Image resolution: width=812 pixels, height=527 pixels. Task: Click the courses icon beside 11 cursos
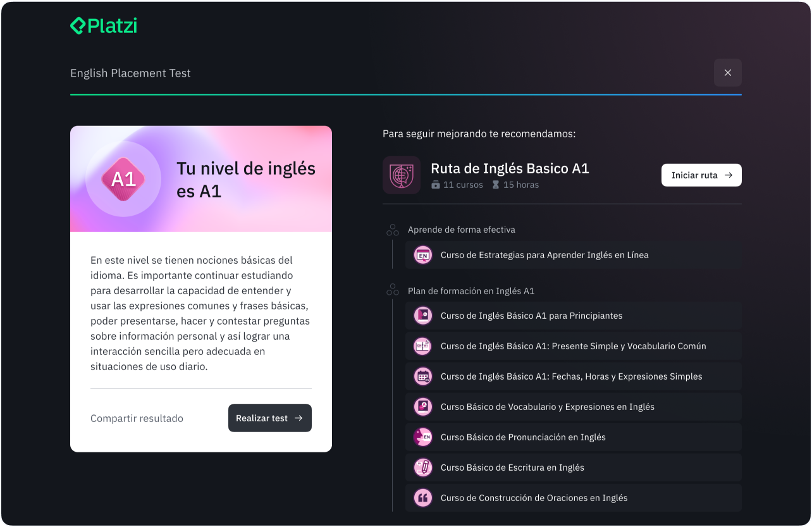click(435, 185)
